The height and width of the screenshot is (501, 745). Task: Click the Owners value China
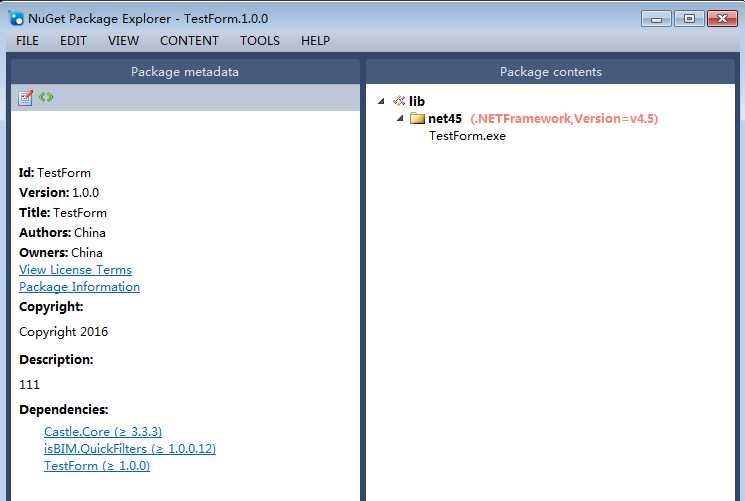click(87, 253)
